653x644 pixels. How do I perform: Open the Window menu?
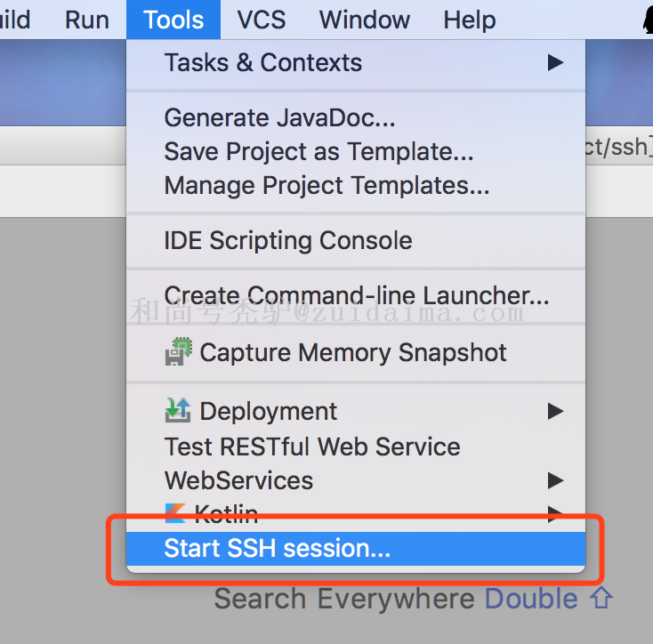tap(365, 20)
